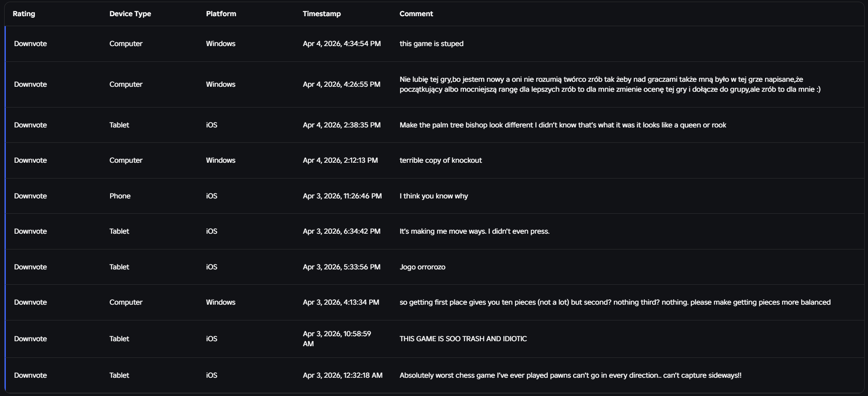Screen dimensions: 868x396
Task: Select the Comment column header
Action: pyautogui.click(x=416, y=14)
